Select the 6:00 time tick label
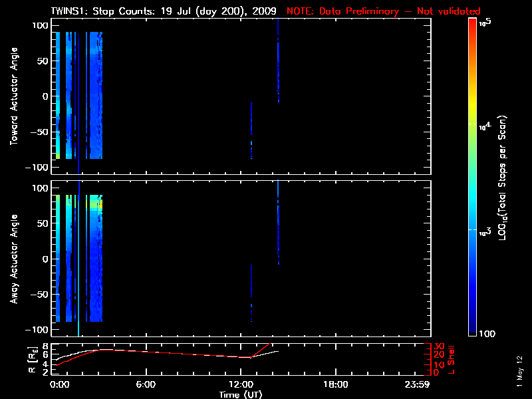Image resolution: width=532 pixels, height=399 pixels. 146,385
